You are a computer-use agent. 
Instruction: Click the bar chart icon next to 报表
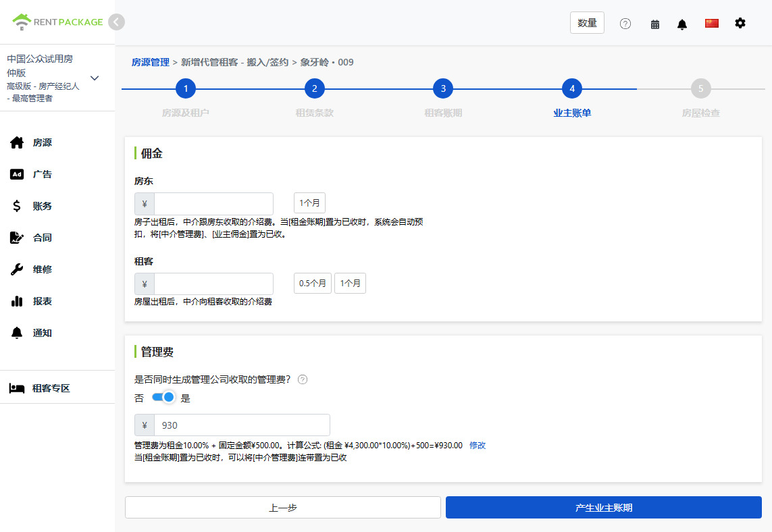click(x=17, y=301)
